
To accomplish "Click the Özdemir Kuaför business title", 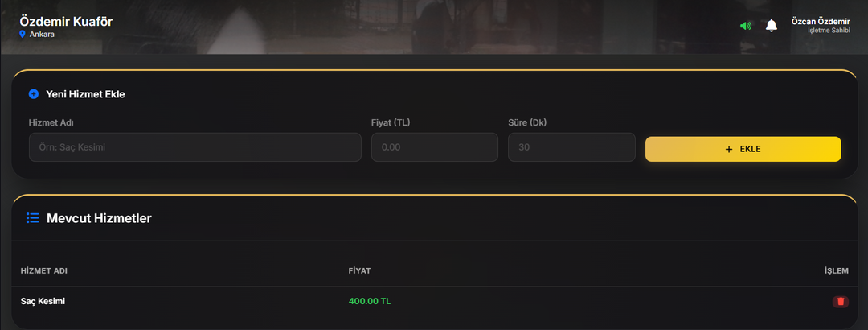I will [66, 22].
